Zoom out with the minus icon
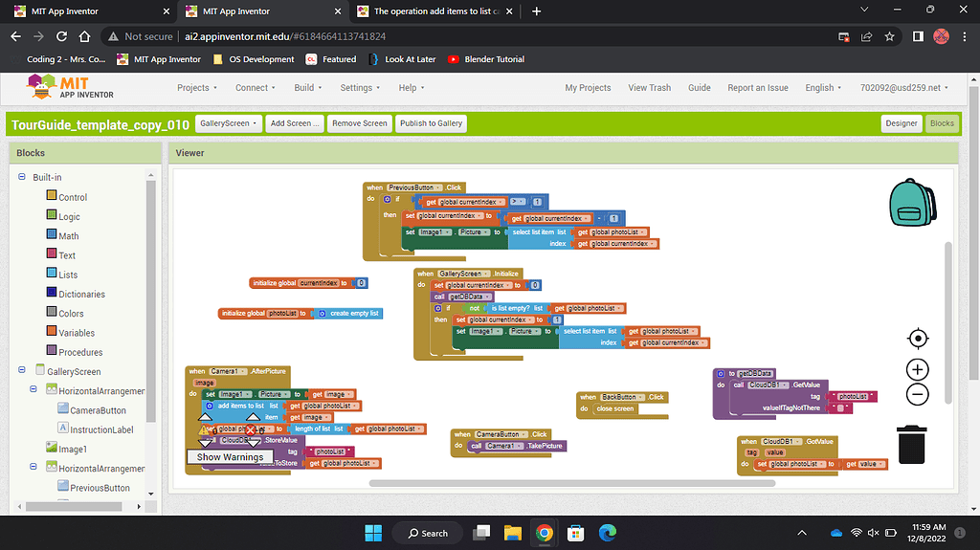 tap(917, 394)
